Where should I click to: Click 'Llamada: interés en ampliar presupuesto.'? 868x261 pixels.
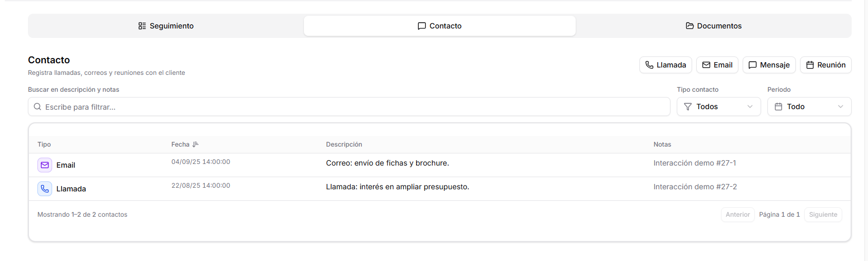coord(398,187)
